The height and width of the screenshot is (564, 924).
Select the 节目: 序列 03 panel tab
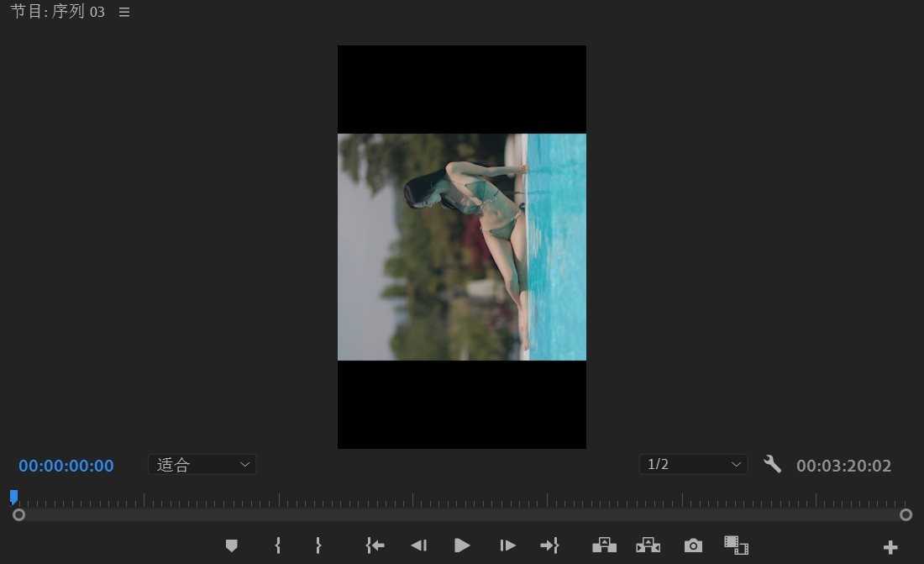tap(58, 12)
